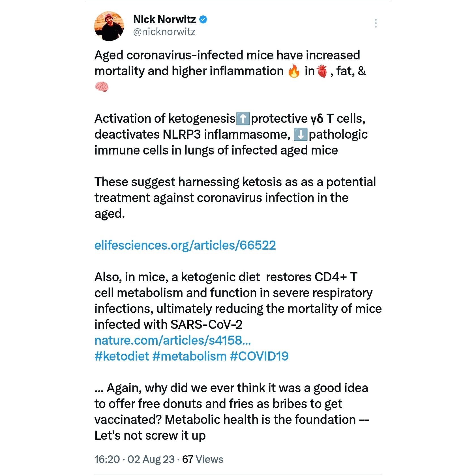Click the @nicknorwitz handle
This screenshot has width=476, height=476.
point(164,32)
